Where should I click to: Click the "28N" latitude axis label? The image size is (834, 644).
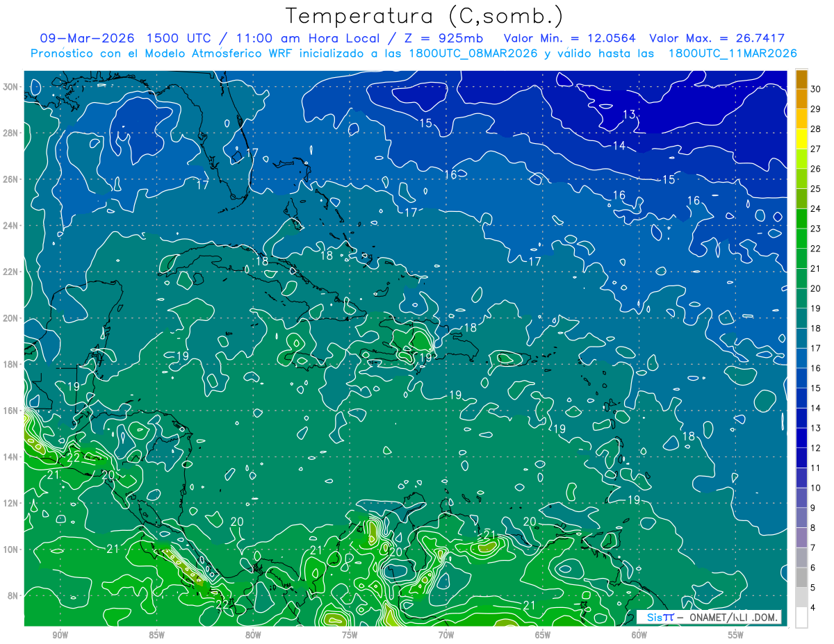(x=12, y=133)
